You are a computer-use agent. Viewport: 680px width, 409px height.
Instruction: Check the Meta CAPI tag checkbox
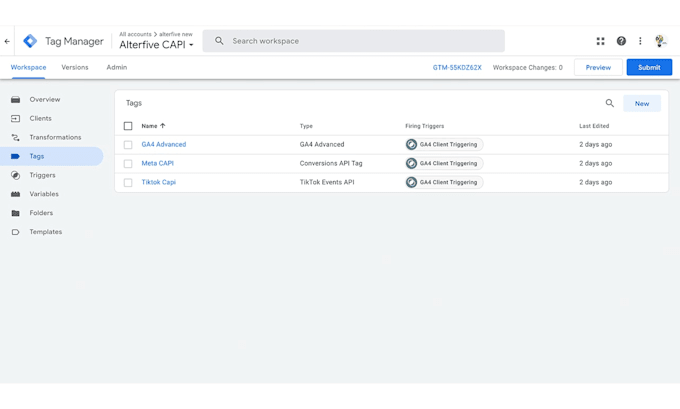coord(128,164)
